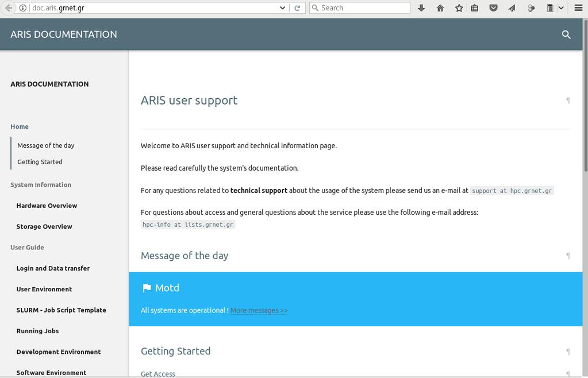Image resolution: width=588 pixels, height=378 pixels.
Task: Open the ARIS documentation search magnifier
Action: click(x=566, y=34)
